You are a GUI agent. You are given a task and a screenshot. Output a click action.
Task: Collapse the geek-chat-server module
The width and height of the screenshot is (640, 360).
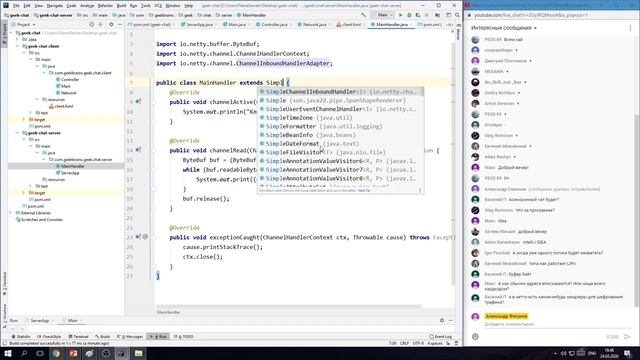(x=18, y=133)
